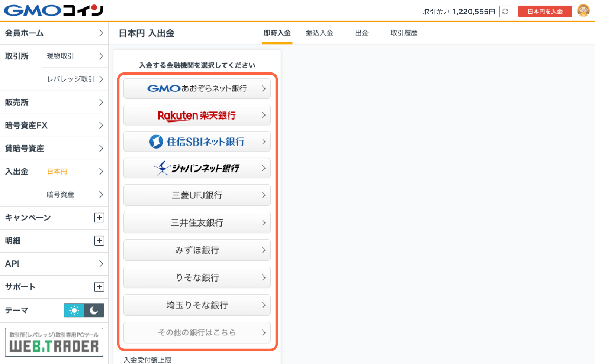Image resolution: width=595 pixels, height=364 pixels.
Task: Open the WEB.TRADER PC tool banner
Action: 54,342
